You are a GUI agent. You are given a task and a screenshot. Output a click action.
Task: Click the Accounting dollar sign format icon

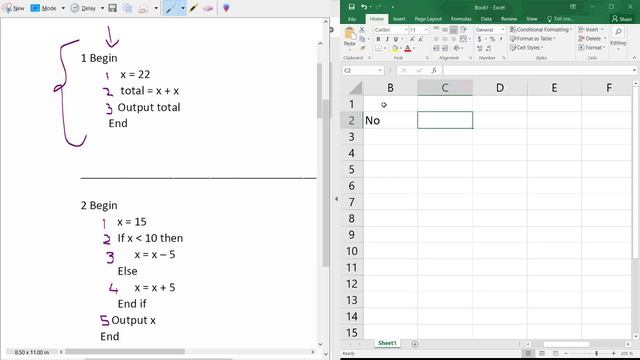click(x=480, y=39)
